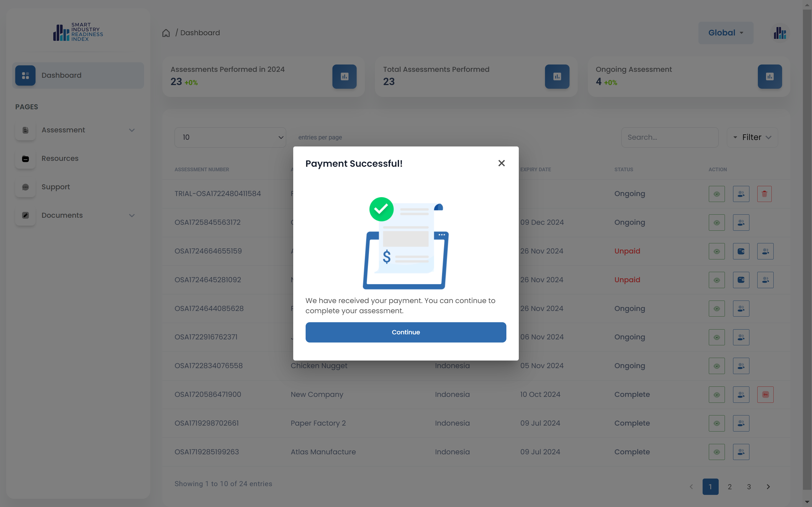Delete the TRIAL-OSA1722480411584 assessment via trash icon
The width and height of the screenshot is (812, 507).
point(764,194)
